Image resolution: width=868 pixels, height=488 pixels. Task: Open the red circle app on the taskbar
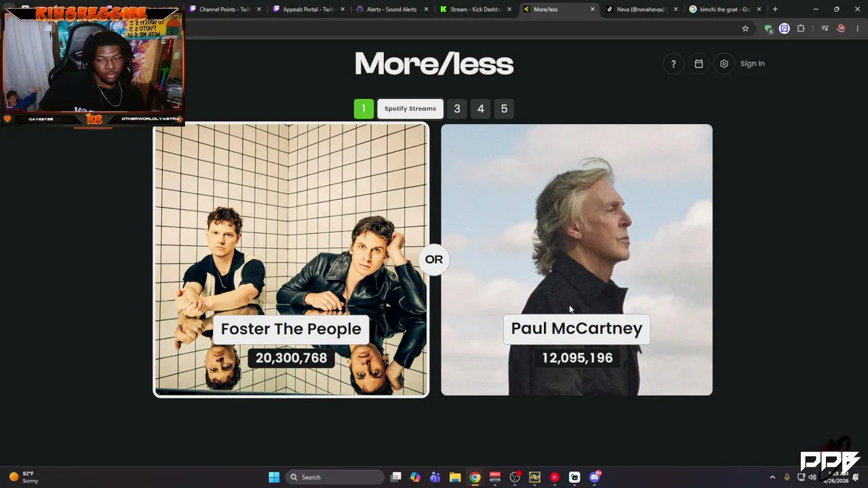555,477
